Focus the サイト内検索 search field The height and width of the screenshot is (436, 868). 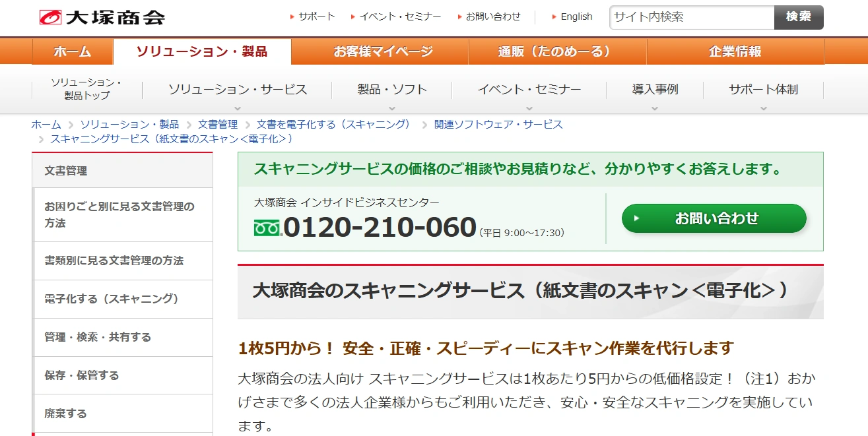point(692,17)
